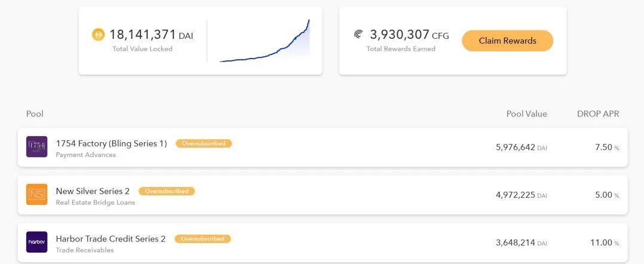Click Oversubscribed badge on Harbor Trade Credit
The width and height of the screenshot is (644, 264).
(x=203, y=239)
